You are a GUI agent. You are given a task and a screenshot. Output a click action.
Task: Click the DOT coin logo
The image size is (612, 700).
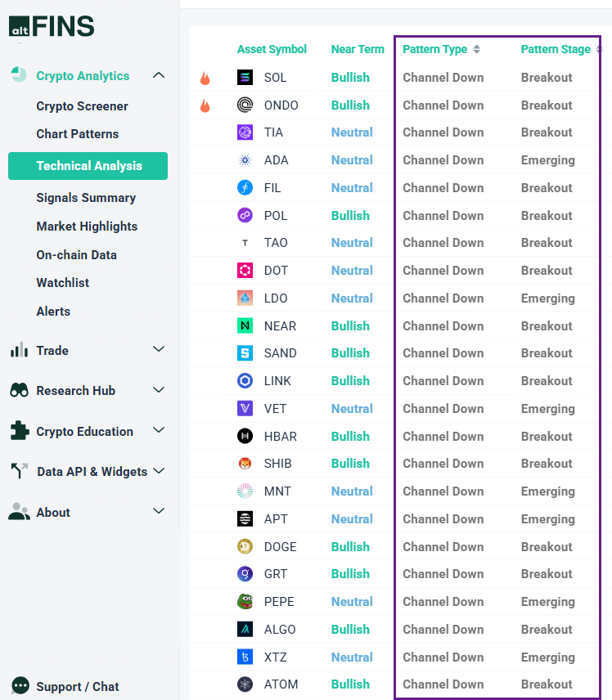[x=245, y=270]
